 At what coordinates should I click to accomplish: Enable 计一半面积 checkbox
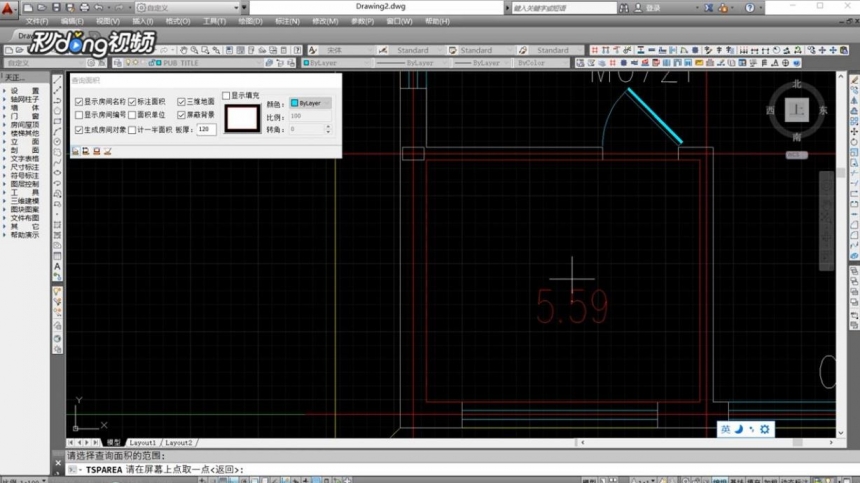coord(132,130)
